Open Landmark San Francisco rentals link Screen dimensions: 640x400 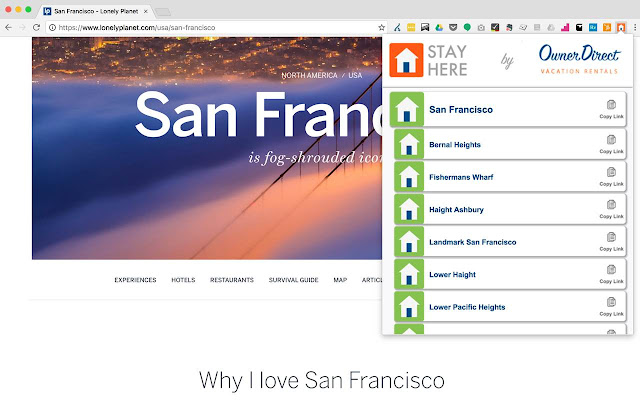(x=473, y=242)
